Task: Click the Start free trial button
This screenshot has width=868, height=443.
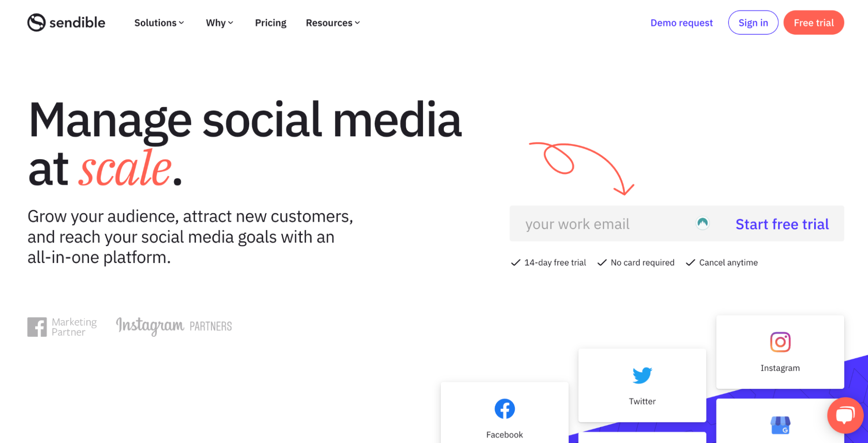Action: [782, 224]
